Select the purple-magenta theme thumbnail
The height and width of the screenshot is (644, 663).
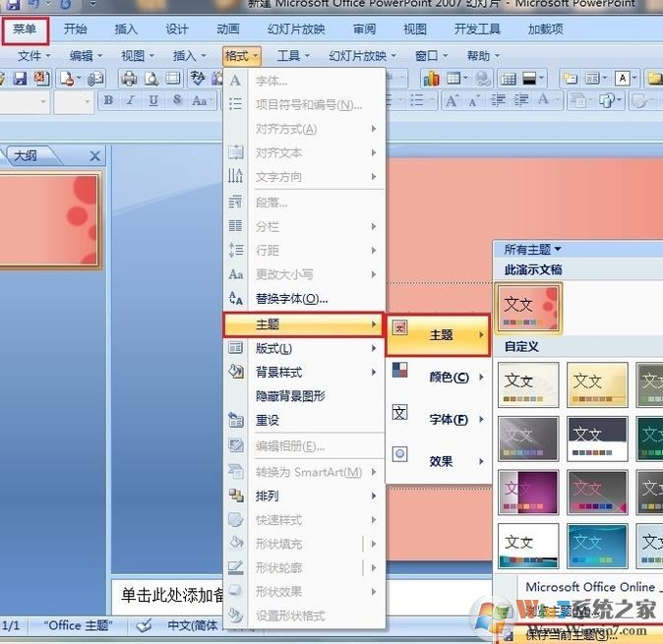(528, 493)
